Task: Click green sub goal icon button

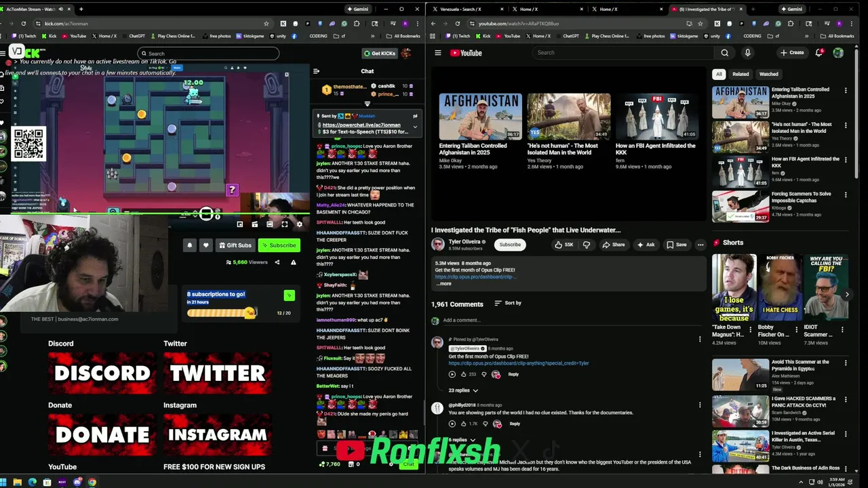Action: (289, 295)
